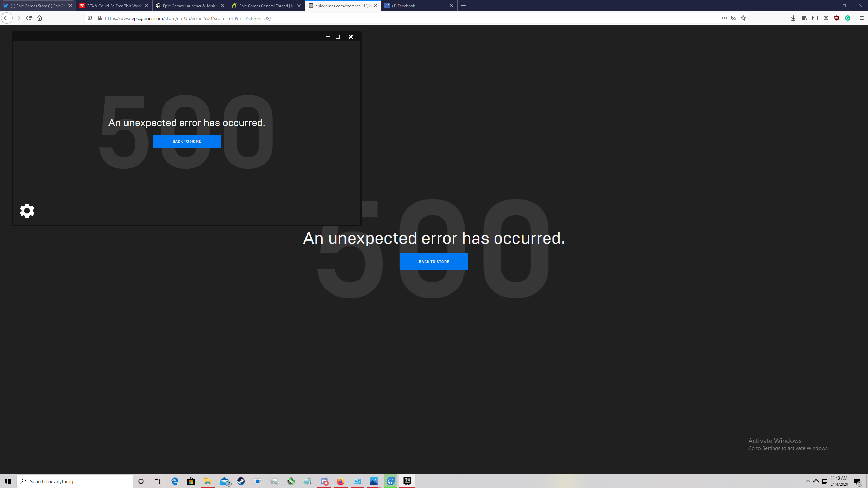Open Steam from the taskbar
Screen dimensions: 868x488
click(241, 481)
